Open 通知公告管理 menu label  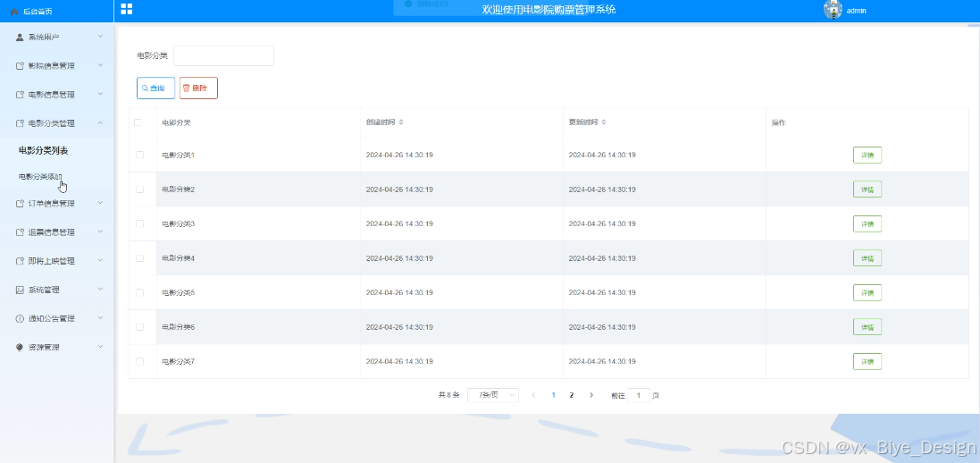coord(51,318)
